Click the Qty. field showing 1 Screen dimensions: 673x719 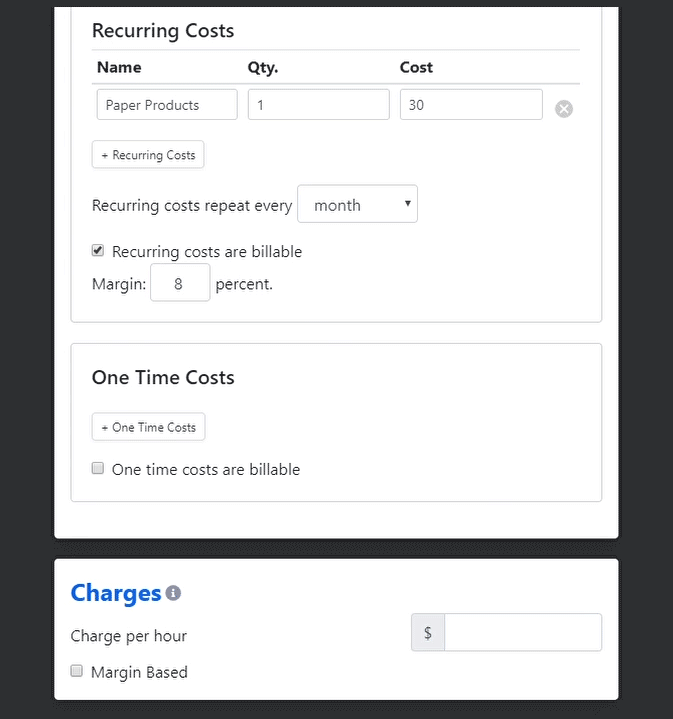click(319, 105)
